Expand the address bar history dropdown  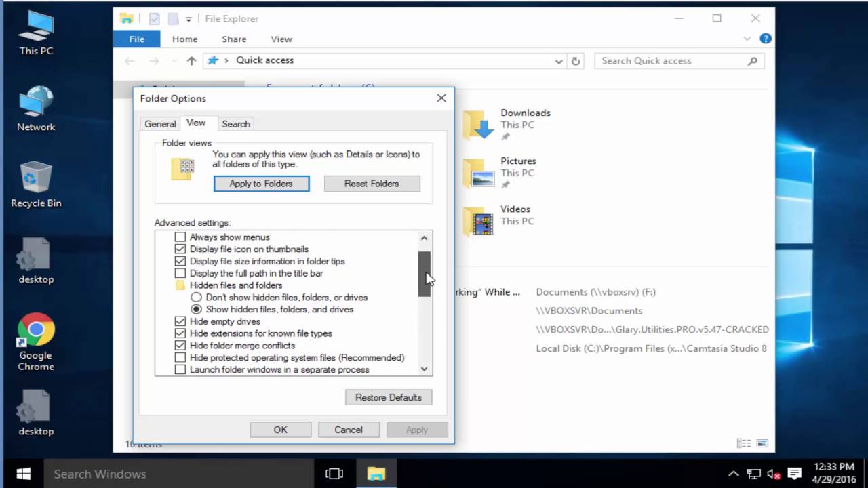tap(559, 61)
